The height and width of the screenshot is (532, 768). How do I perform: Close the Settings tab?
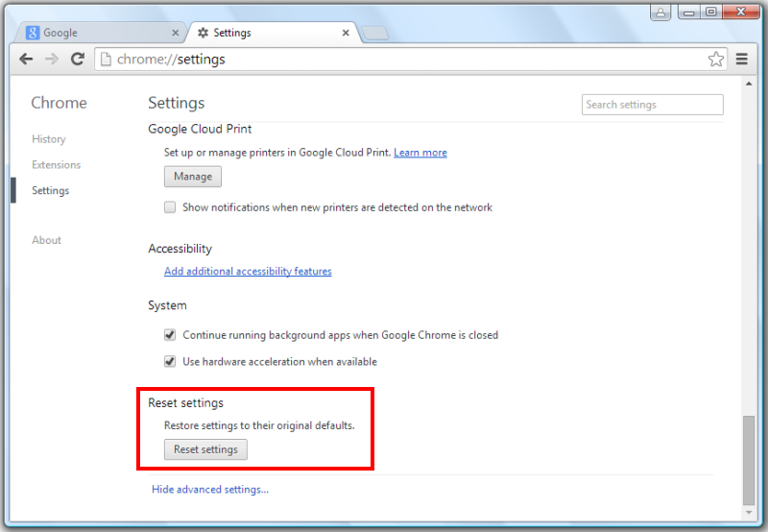click(346, 33)
